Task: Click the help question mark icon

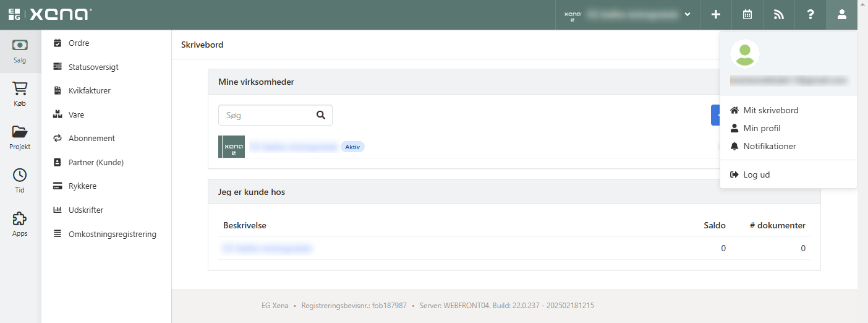Action: [811, 15]
